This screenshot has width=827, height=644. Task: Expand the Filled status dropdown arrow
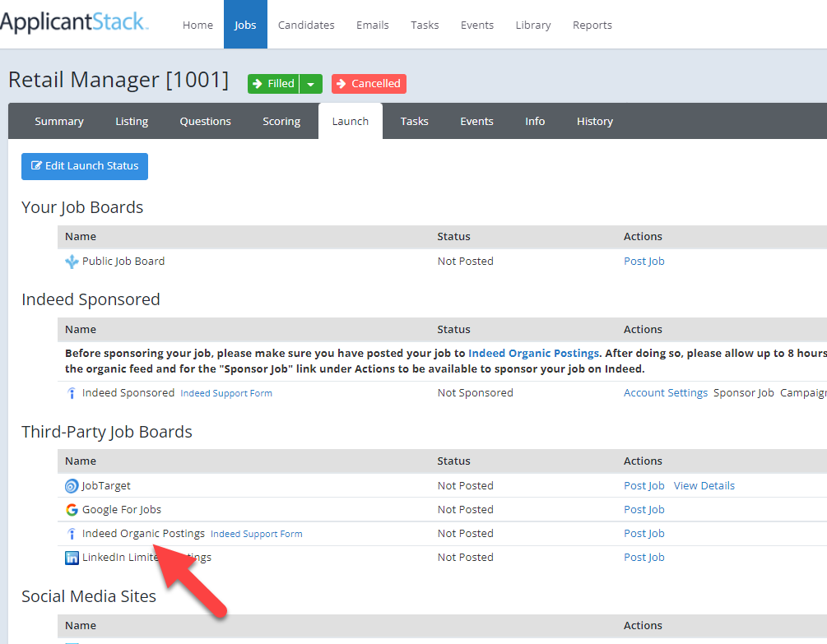(310, 84)
